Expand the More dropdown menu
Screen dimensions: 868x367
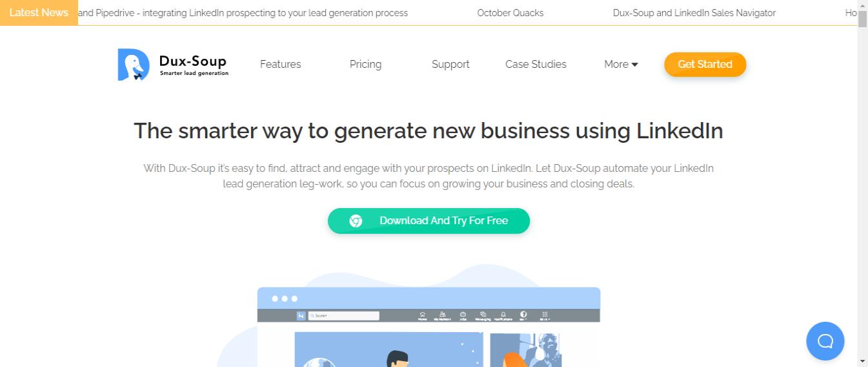point(621,65)
